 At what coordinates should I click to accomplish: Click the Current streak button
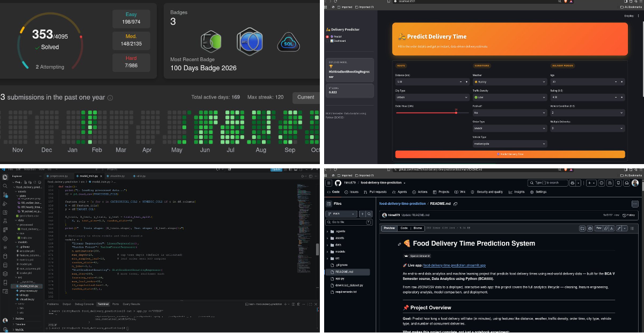[x=305, y=97]
